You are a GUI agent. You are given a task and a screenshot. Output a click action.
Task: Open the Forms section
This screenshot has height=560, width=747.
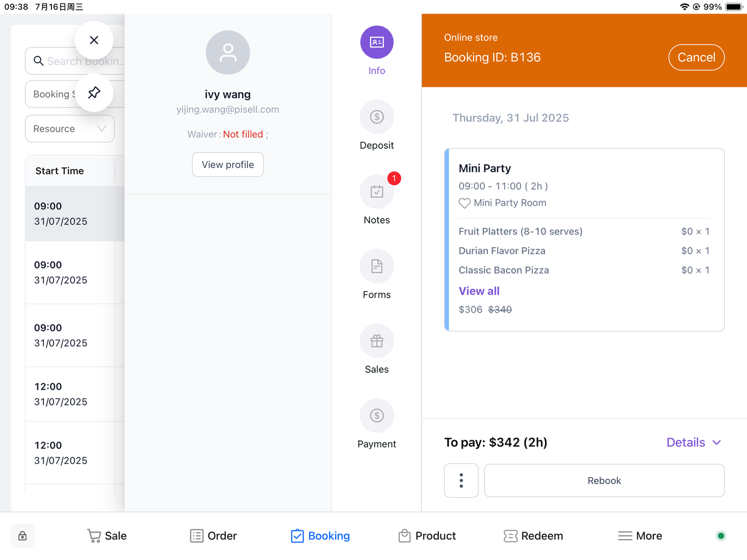376,267
